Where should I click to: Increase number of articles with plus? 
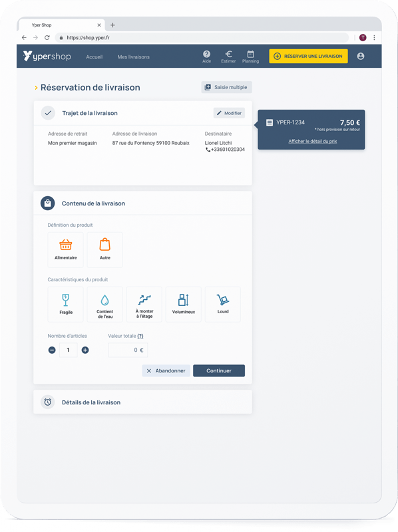coord(85,350)
